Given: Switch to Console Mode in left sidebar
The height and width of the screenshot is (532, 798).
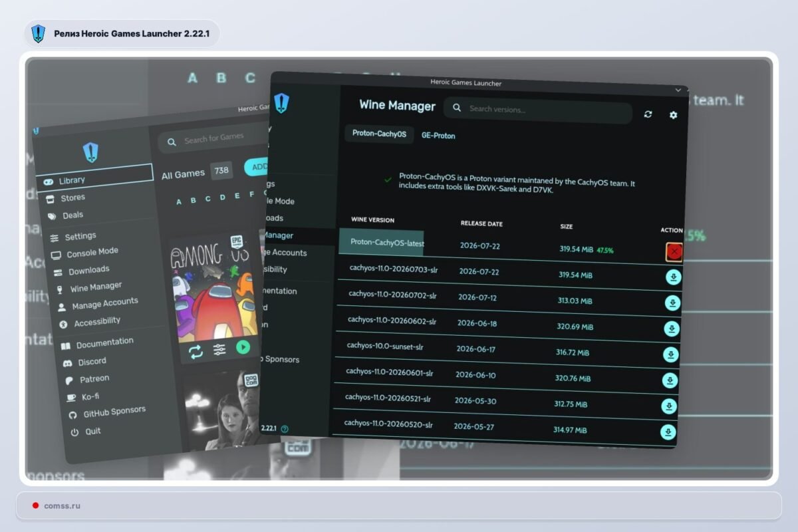Looking at the screenshot, I should [92, 253].
